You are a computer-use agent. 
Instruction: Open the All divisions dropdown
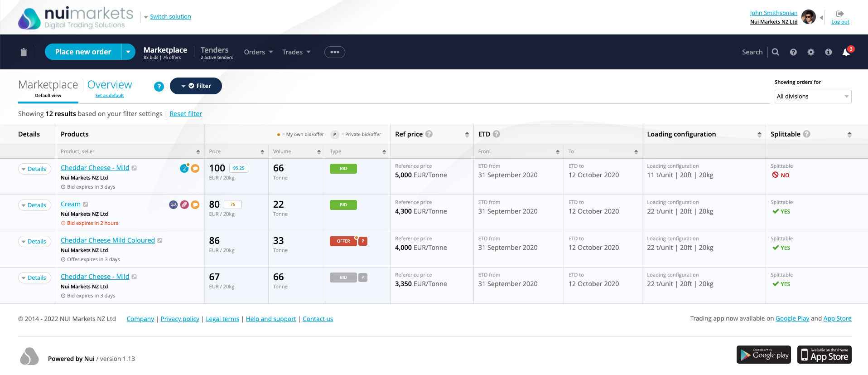point(813,97)
